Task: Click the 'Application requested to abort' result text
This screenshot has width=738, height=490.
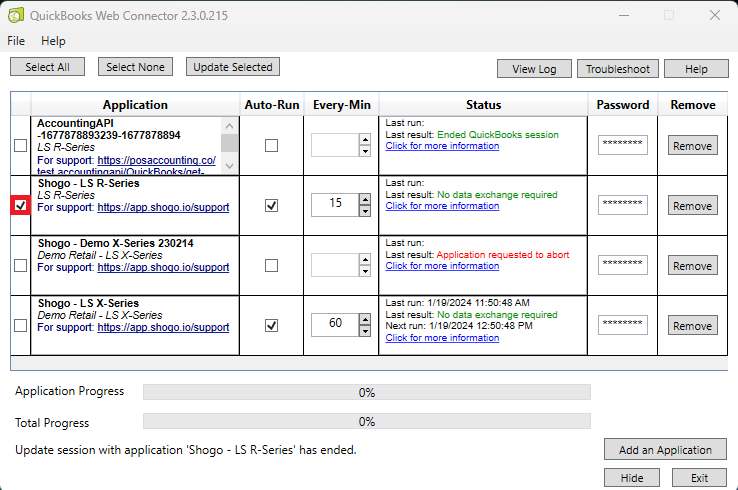Action: 503,255
